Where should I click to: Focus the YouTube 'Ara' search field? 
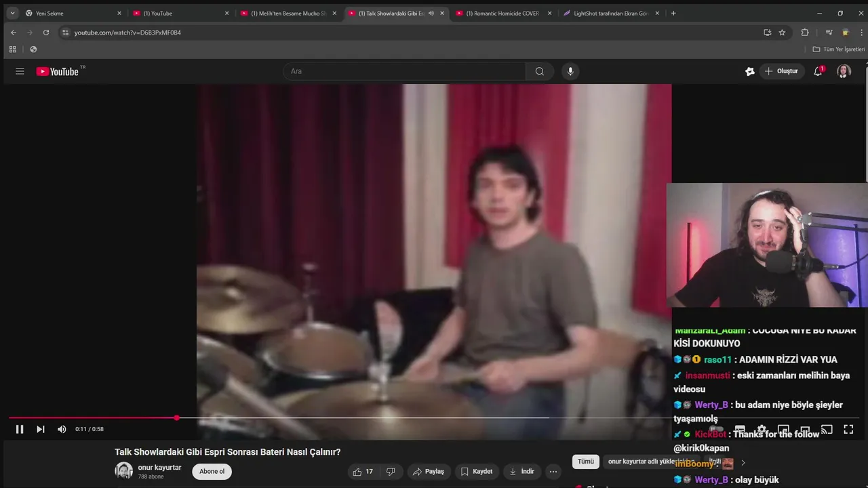tap(404, 71)
